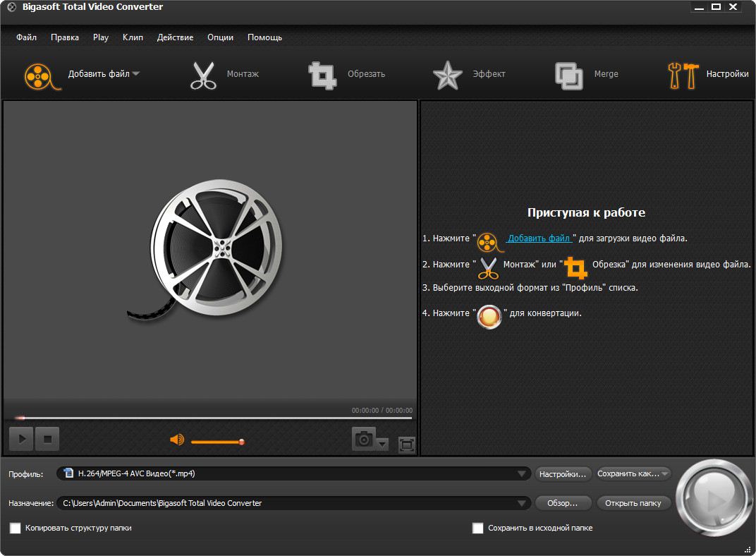Expand the snapshot options arrow
756x556 pixels.
[382, 444]
